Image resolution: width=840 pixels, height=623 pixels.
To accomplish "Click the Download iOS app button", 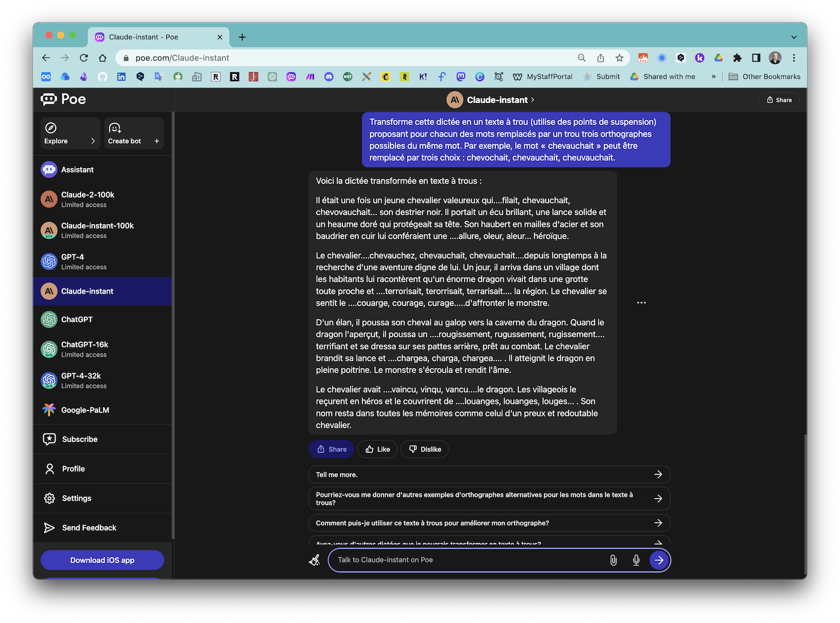I will tap(102, 560).
